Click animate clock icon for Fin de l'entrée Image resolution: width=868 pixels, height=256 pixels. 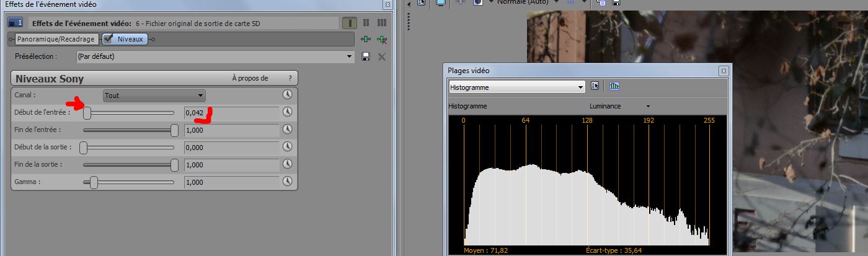point(287,130)
